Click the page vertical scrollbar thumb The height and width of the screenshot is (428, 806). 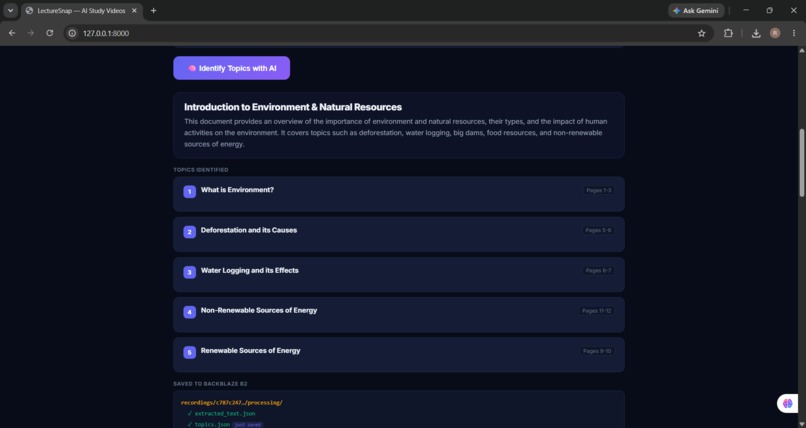point(801,162)
